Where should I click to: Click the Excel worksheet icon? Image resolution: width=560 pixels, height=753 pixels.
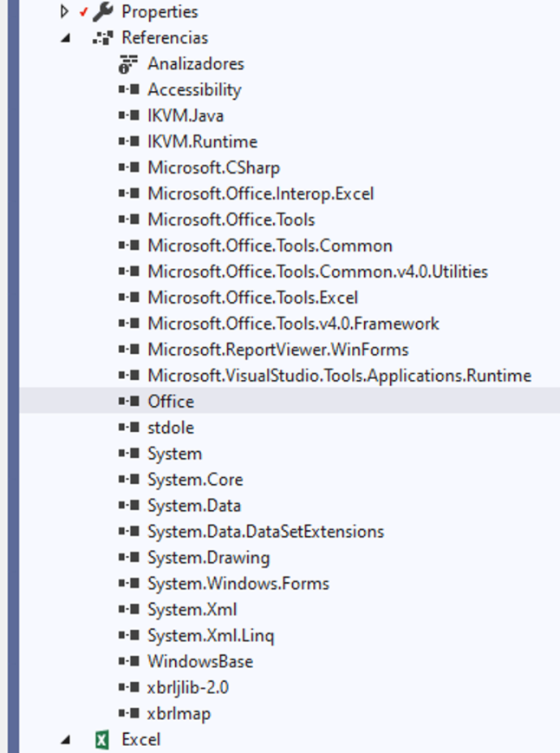104,739
